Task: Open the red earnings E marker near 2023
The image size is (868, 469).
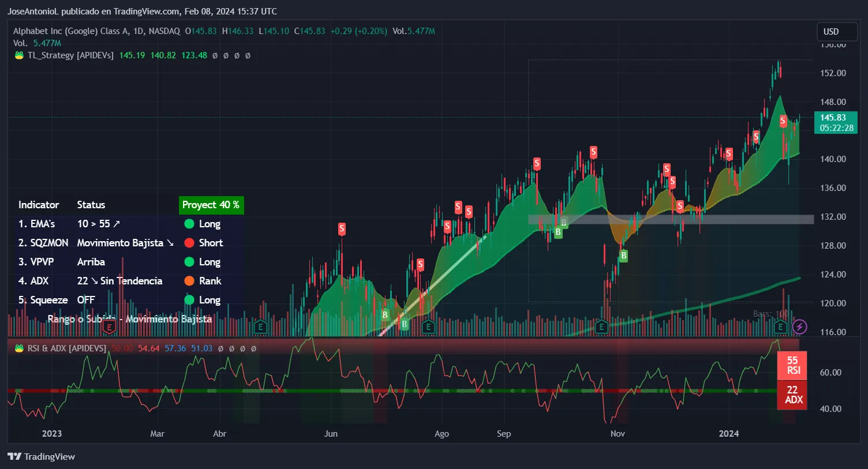Action: point(109,327)
